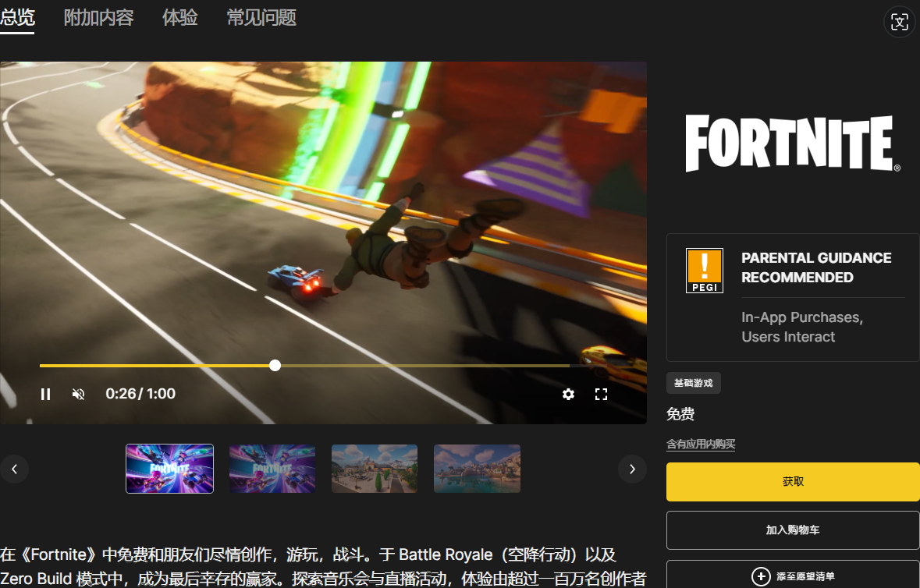Switch to the 附加内容 tab
Image resolution: width=920 pixels, height=588 pixels.
98,18
